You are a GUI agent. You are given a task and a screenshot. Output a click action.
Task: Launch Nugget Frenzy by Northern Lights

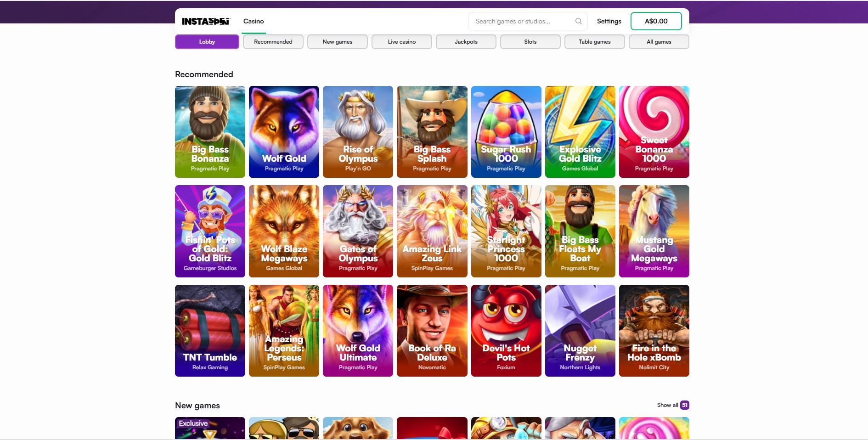pos(580,331)
